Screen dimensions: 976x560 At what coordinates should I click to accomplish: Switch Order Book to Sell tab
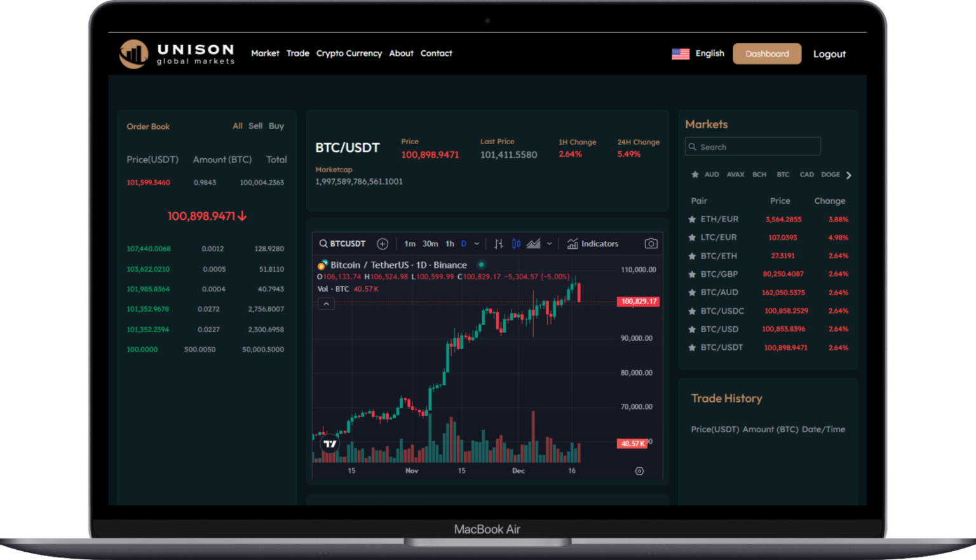click(x=255, y=126)
